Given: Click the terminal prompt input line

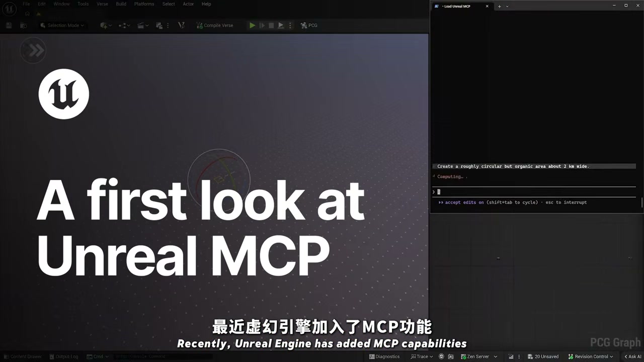Looking at the screenshot, I should 534,192.
